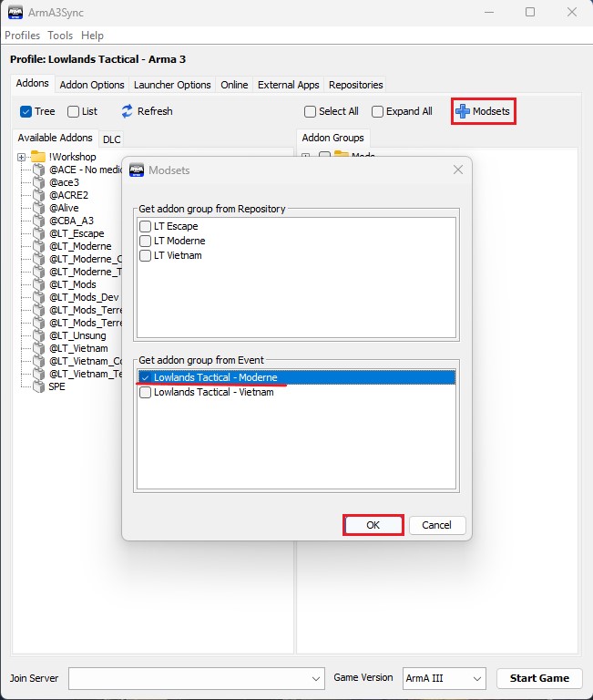Click the !Workshop folder icon

[x=37, y=157]
